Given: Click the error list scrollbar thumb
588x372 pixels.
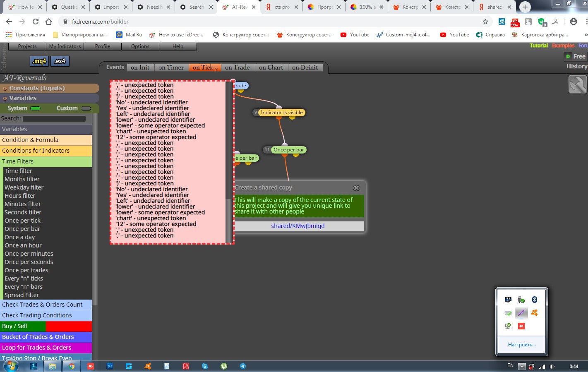Looking at the screenshot, I should (228, 221).
